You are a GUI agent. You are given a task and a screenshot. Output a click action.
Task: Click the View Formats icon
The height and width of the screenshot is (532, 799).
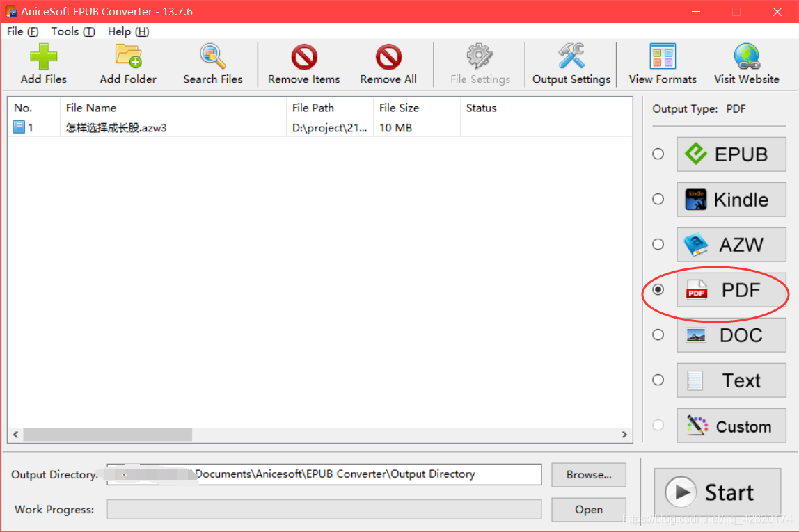(x=663, y=56)
